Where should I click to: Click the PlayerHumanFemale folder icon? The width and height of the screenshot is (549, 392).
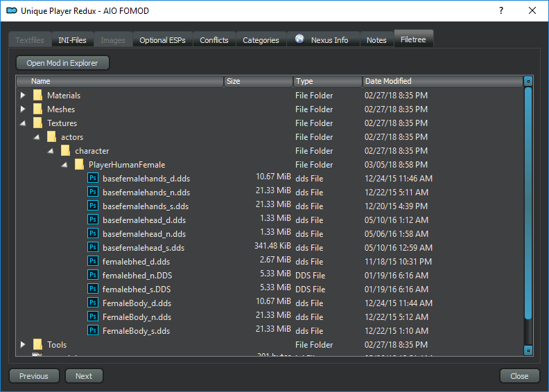coord(79,164)
